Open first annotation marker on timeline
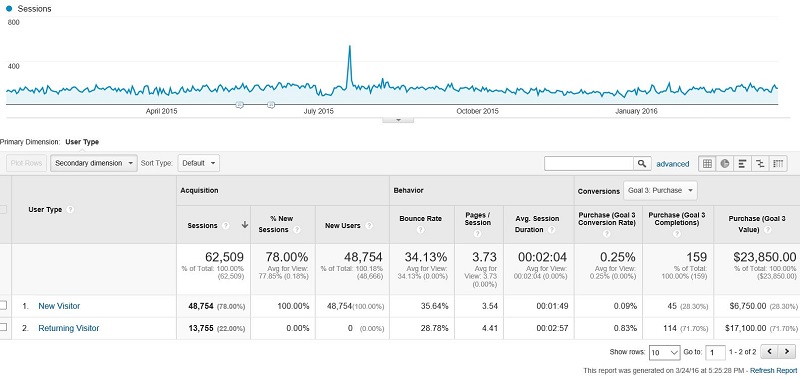Screen dimensions: 800x380 [x=239, y=105]
